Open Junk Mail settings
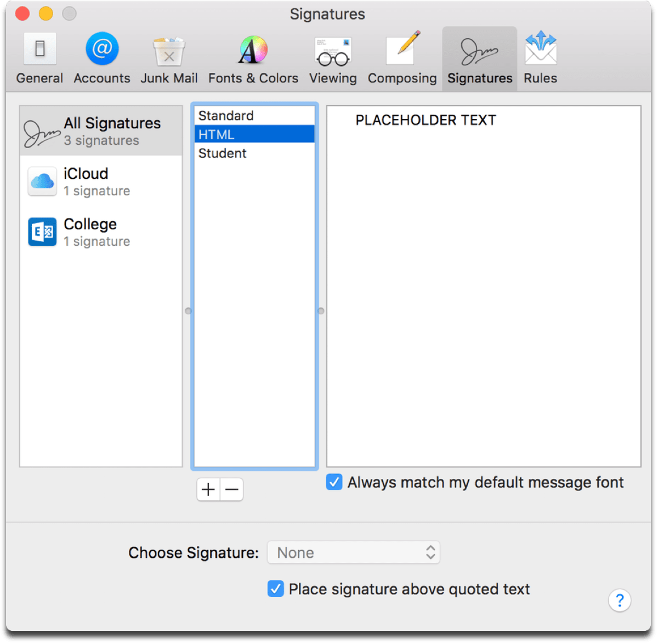The image size is (658, 644). 169,58
